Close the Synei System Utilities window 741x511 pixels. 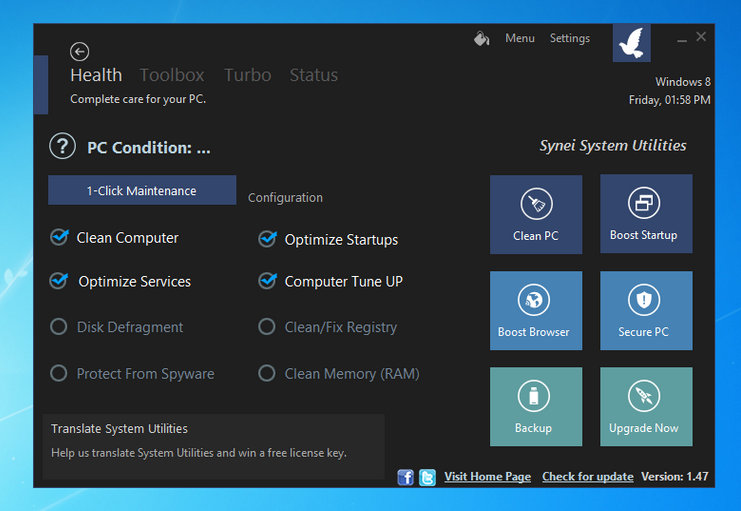pyautogui.click(x=701, y=36)
